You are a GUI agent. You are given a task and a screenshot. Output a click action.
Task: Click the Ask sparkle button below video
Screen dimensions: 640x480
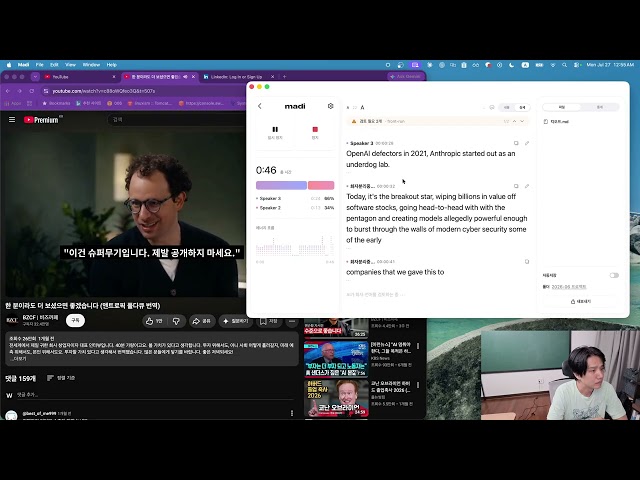(236, 322)
